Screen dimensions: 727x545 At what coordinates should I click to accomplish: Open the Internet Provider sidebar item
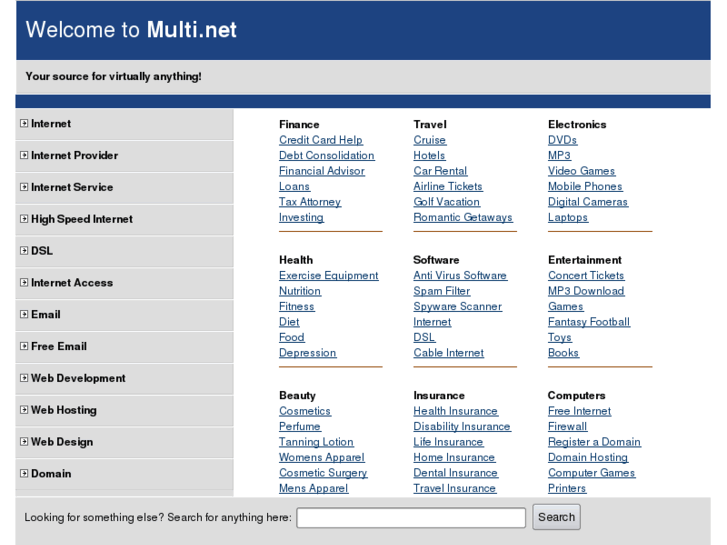[124, 156]
